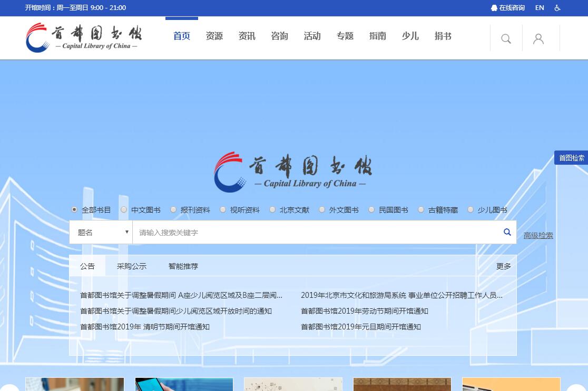Choose the 报刊资料 radio option
The width and height of the screenshot is (588, 391).
coord(173,209)
